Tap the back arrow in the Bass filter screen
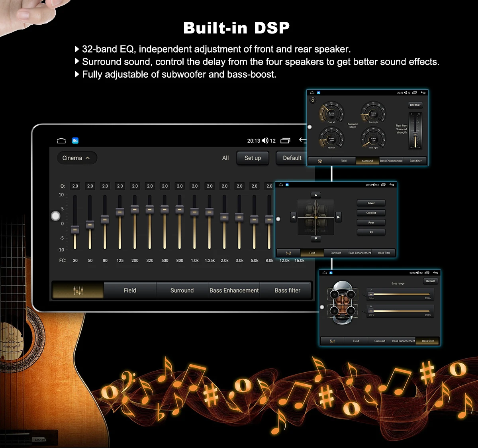 436,273
